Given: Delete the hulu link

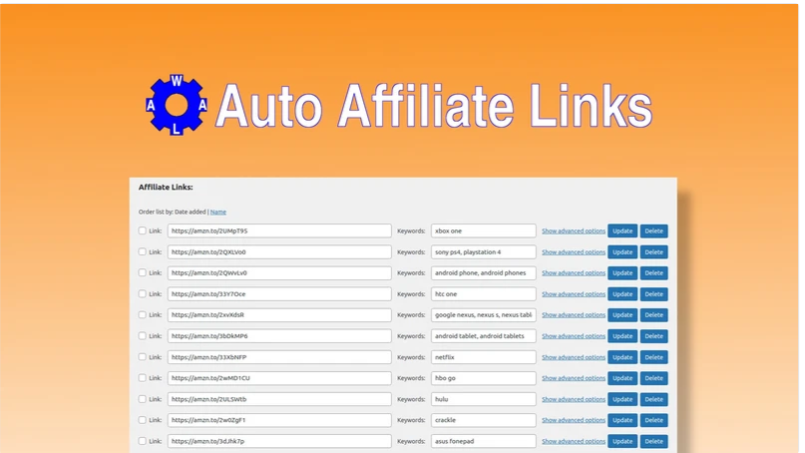Looking at the screenshot, I should coord(654,399).
